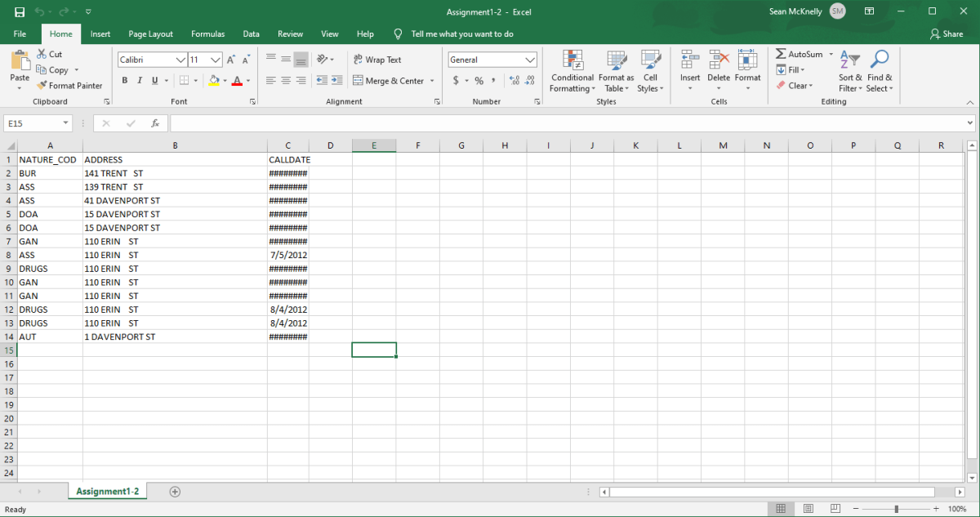
Task: Click the Insert Function fx icon
Action: (155, 123)
